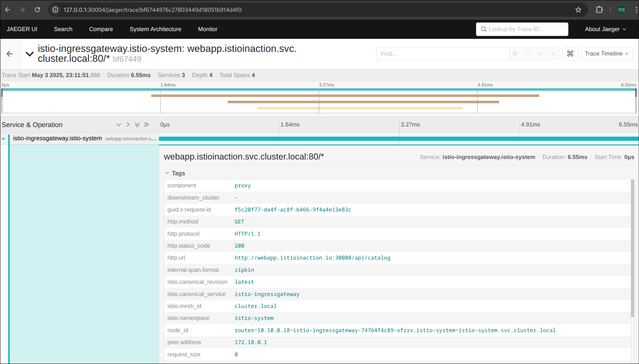Click the Total Spans 4 label
The width and height of the screenshot is (639, 364).
(237, 75)
